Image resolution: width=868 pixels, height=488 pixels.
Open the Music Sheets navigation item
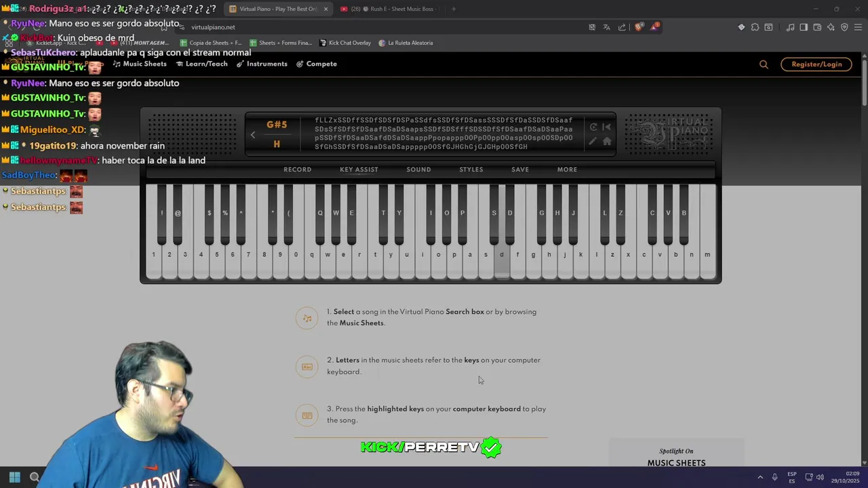(x=140, y=64)
